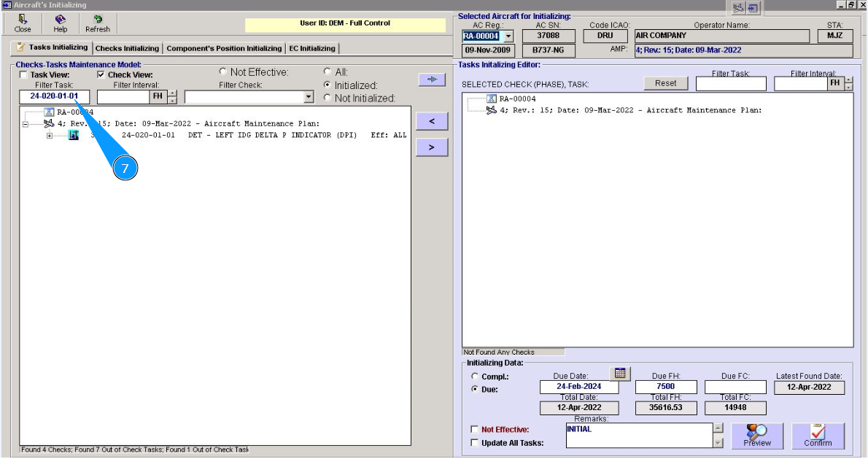Image resolution: width=868 pixels, height=459 pixels.
Task: Expand the 24-020-01-01 task tree node
Action: 50,136
